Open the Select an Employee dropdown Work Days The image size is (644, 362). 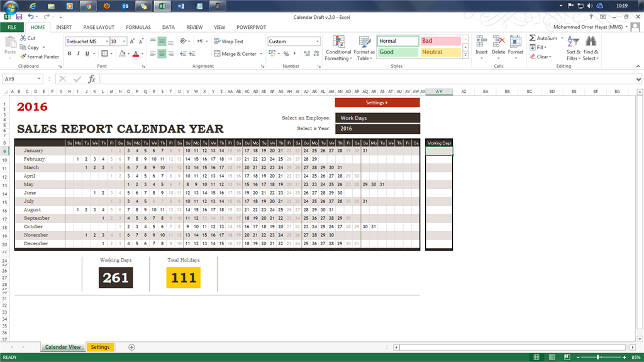(x=377, y=118)
